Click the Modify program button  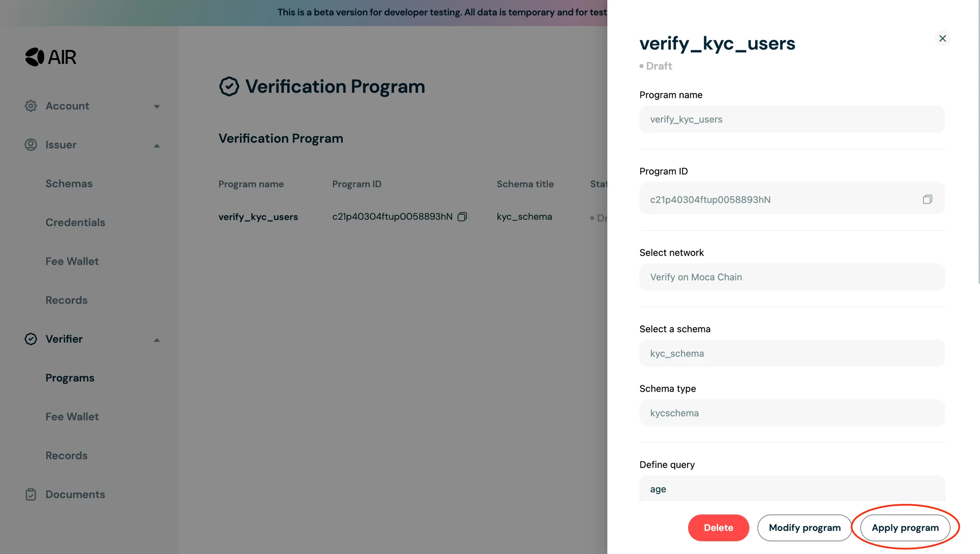pos(804,528)
